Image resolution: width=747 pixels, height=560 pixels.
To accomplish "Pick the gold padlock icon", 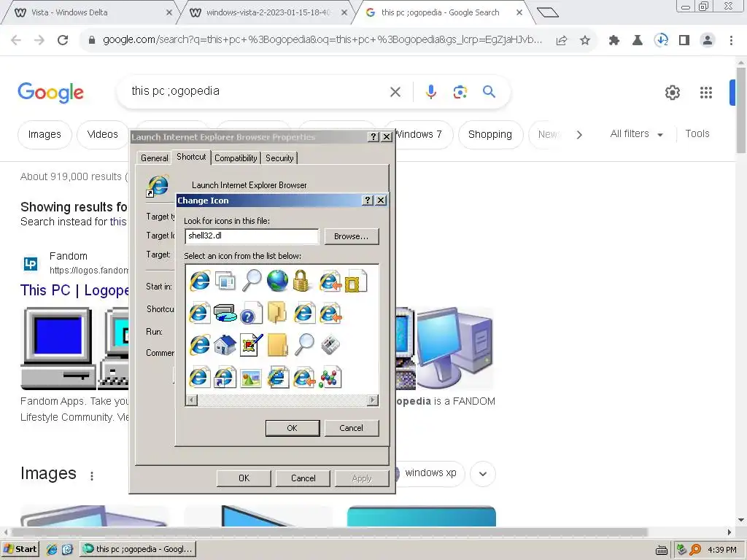I will (x=301, y=281).
